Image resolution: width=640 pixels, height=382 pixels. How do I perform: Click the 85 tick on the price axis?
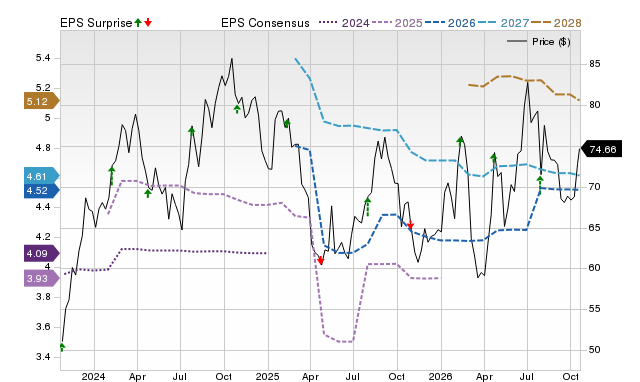[595, 64]
